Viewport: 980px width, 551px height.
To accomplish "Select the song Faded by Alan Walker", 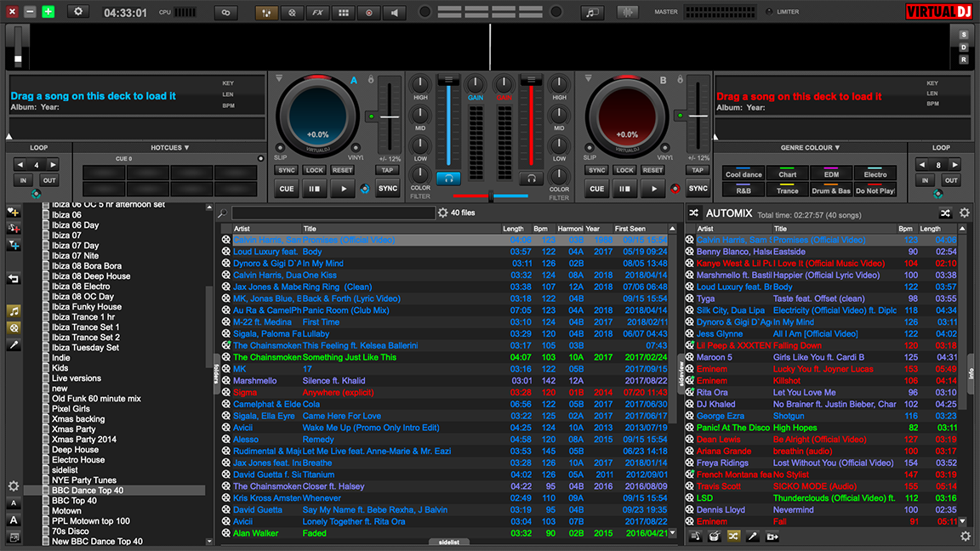I will pyautogui.click(x=445, y=533).
